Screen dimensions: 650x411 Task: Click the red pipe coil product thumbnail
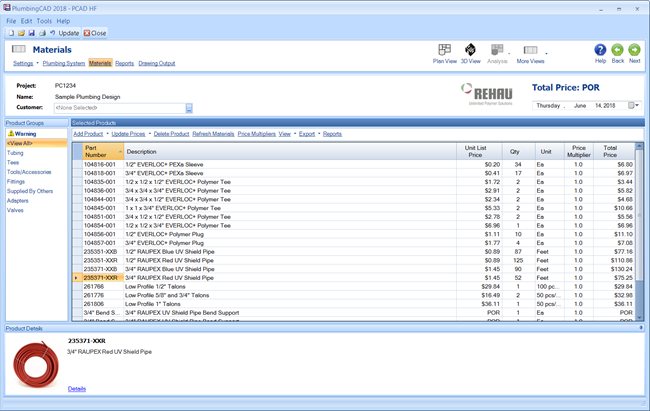coord(36,364)
